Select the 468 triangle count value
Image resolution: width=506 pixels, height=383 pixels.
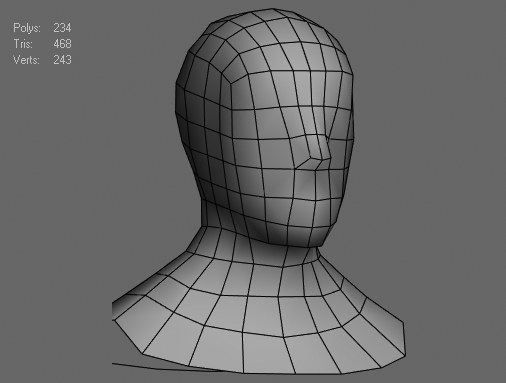[62, 44]
